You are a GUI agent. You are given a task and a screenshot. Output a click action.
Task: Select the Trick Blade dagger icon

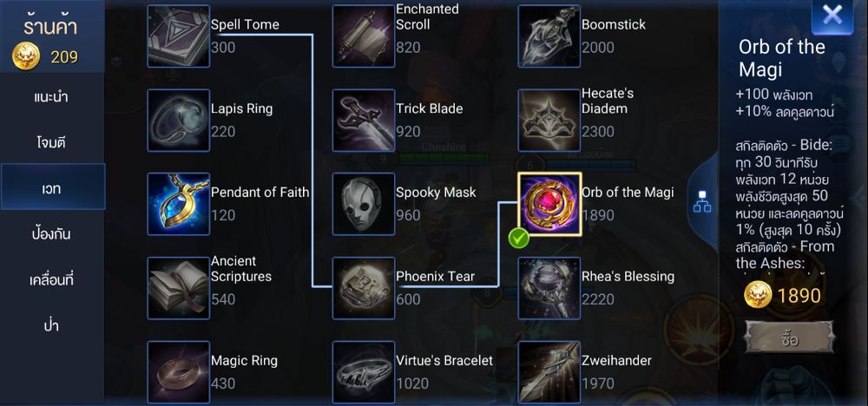pyautogui.click(x=364, y=121)
